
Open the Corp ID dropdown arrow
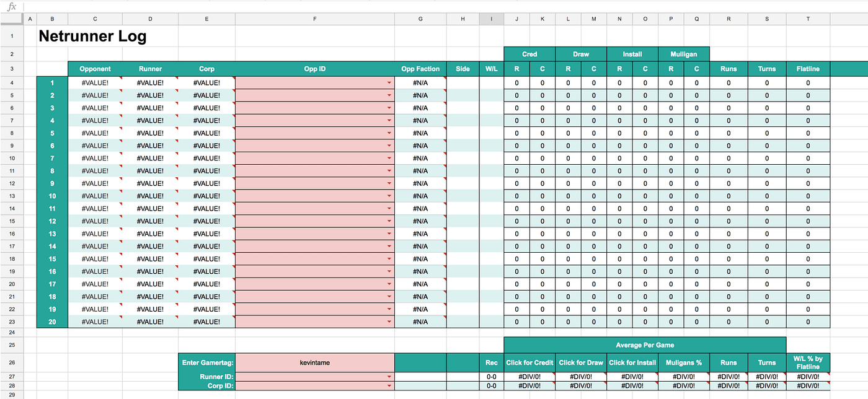(389, 385)
